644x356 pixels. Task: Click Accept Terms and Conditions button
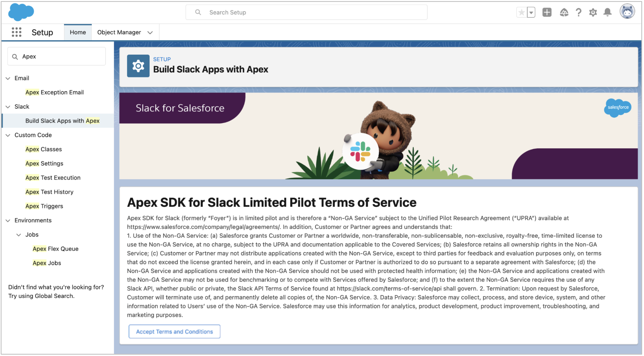pyautogui.click(x=174, y=331)
